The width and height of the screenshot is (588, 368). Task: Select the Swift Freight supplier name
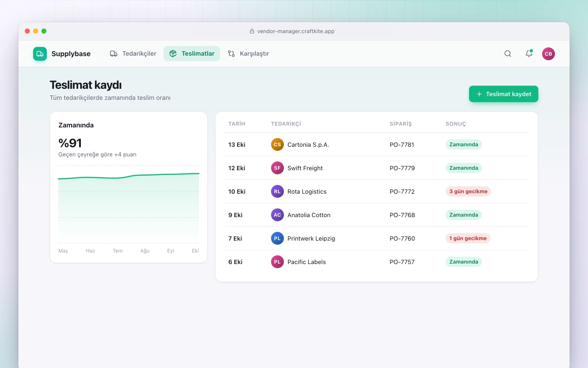pyautogui.click(x=305, y=168)
